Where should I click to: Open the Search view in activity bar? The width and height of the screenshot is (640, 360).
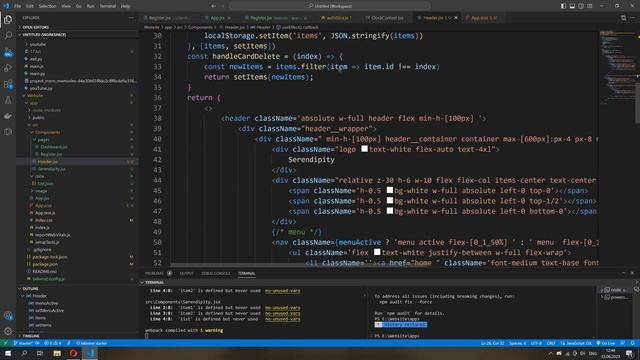point(8,36)
